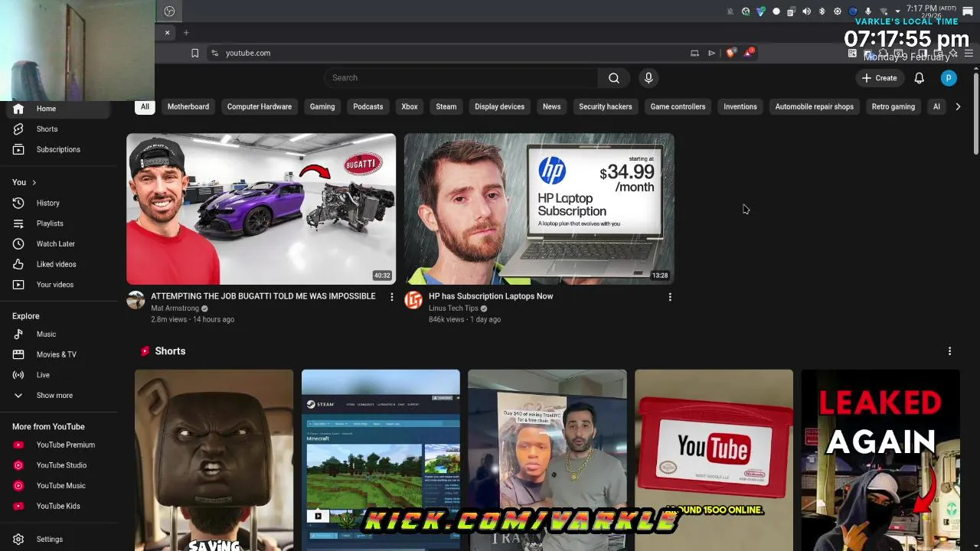Click the bookmark icon in address bar
Screen dimensions: 980x551
click(x=194, y=53)
